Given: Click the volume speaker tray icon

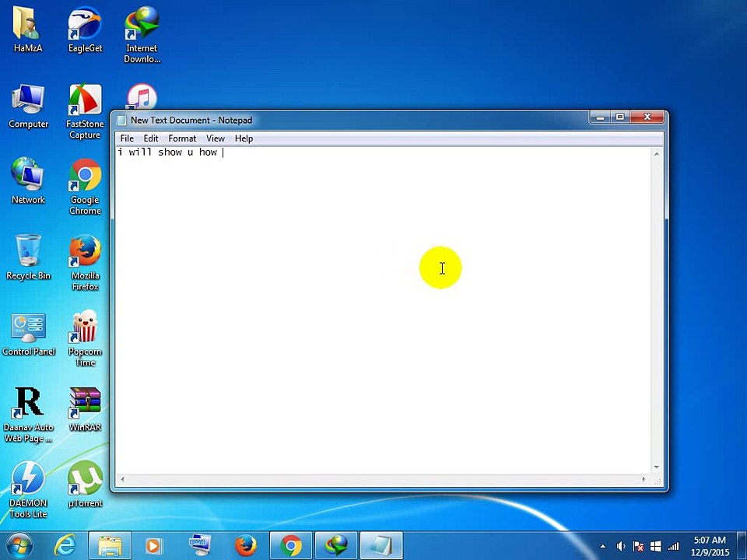Looking at the screenshot, I should [x=620, y=546].
